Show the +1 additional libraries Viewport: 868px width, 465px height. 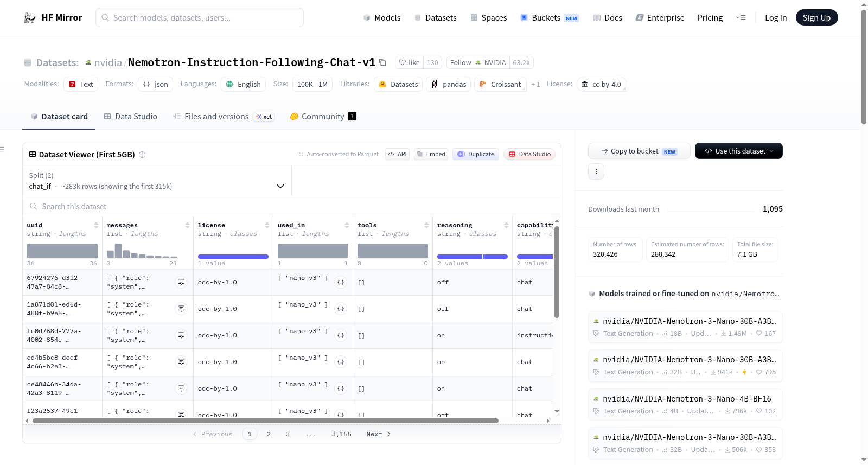pos(535,85)
